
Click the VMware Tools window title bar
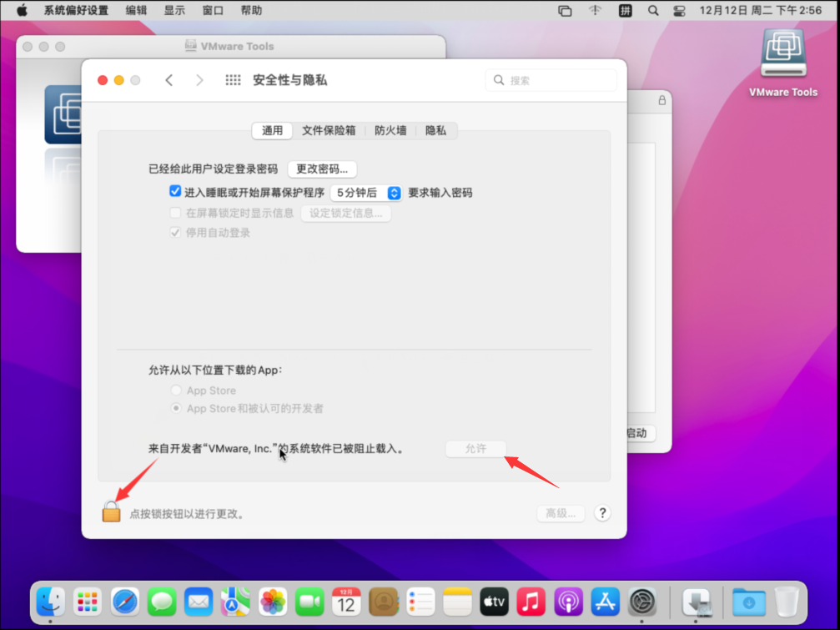[231, 47]
